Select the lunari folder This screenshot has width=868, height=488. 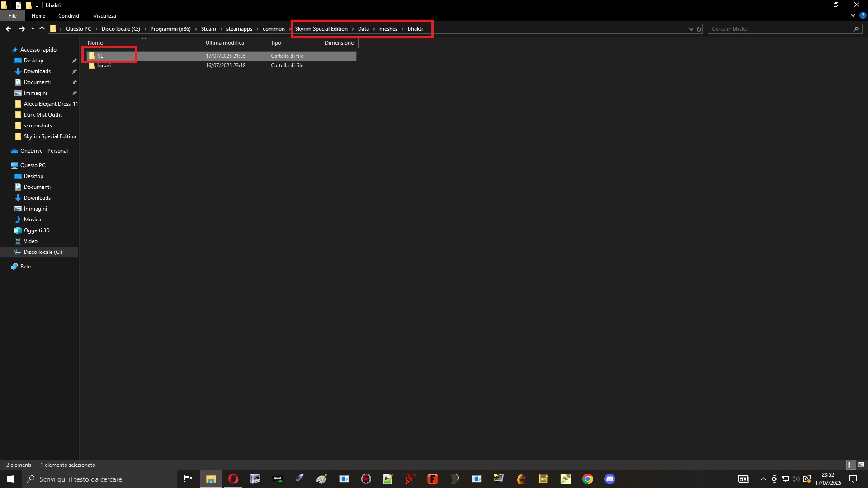[221, 66]
